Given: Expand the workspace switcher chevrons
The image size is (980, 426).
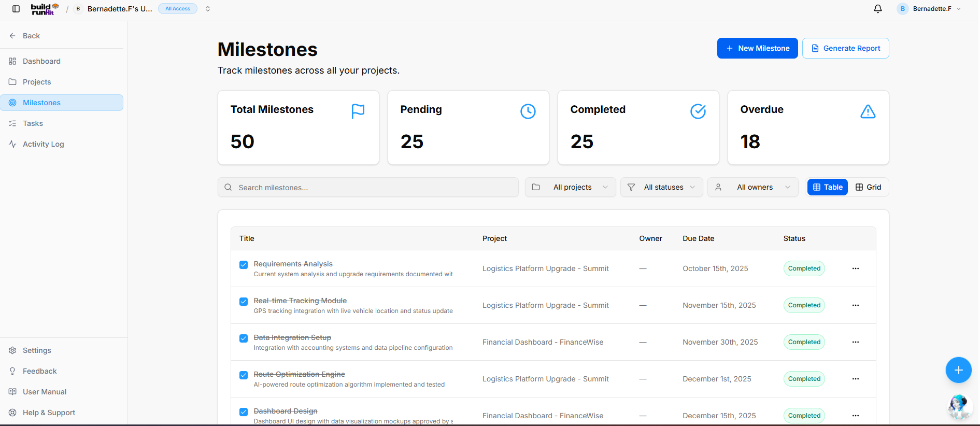Looking at the screenshot, I should coord(208,9).
